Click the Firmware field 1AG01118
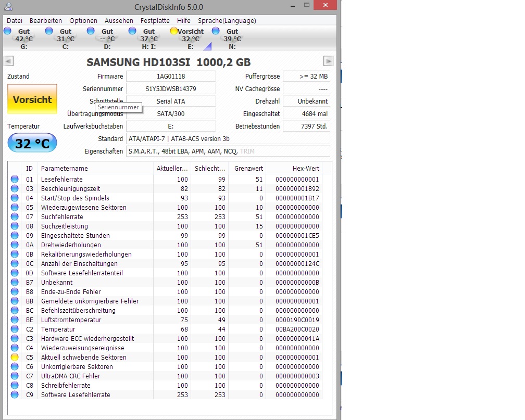 [171, 77]
